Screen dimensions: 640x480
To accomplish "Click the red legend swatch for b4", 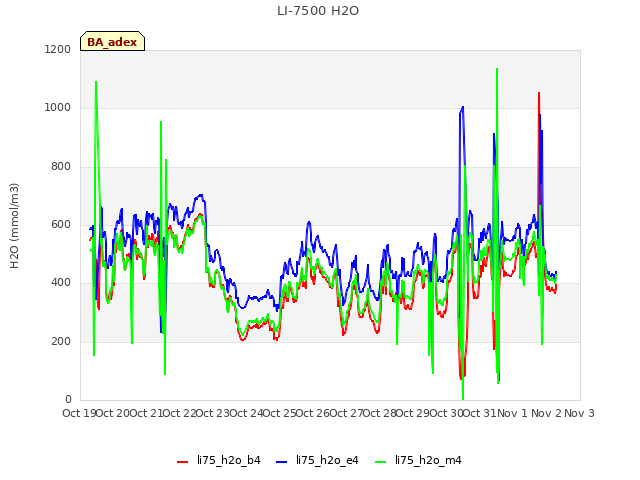I will coord(182,462).
